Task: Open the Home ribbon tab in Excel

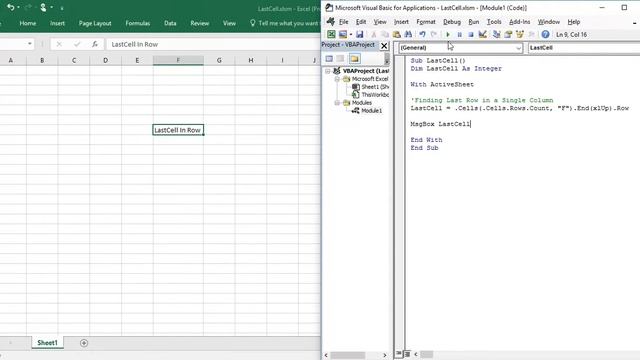Action: pyautogui.click(x=28, y=23)
